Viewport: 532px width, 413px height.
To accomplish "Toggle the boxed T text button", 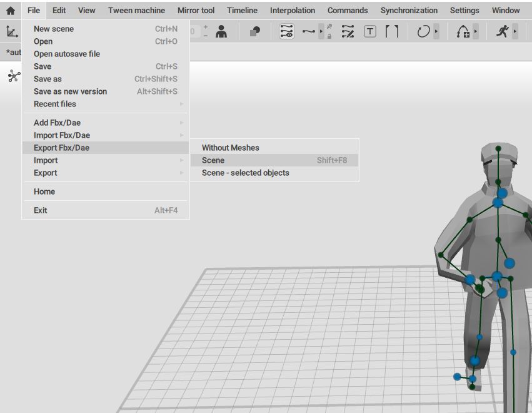I will [370, 32].
